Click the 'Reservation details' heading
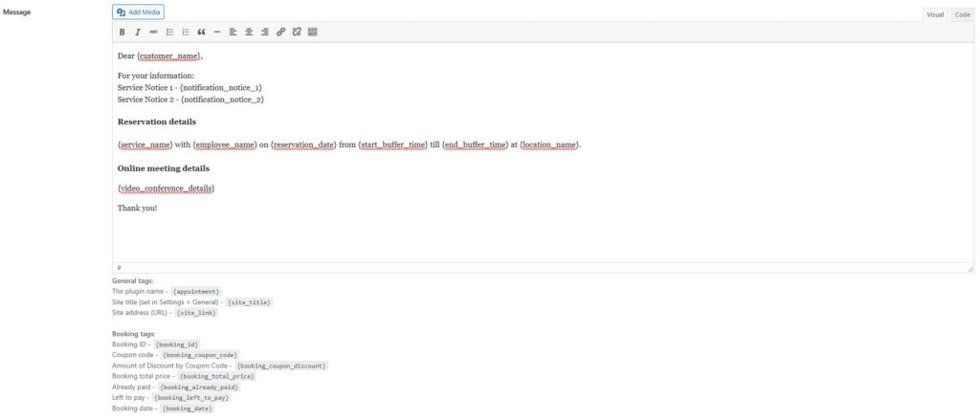The image size is (980, 420). click(156, 122)
